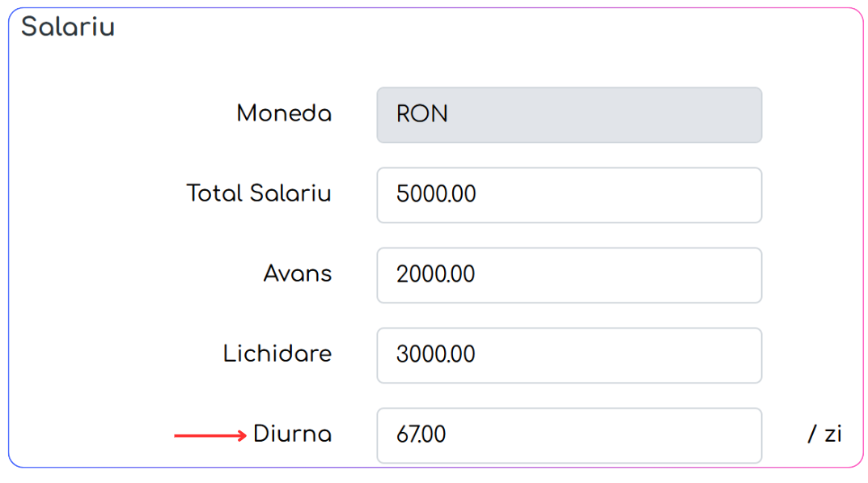The image size is (868, 483).
Task: Focus the Diurna per-day input field
Action: coord(569,435)
